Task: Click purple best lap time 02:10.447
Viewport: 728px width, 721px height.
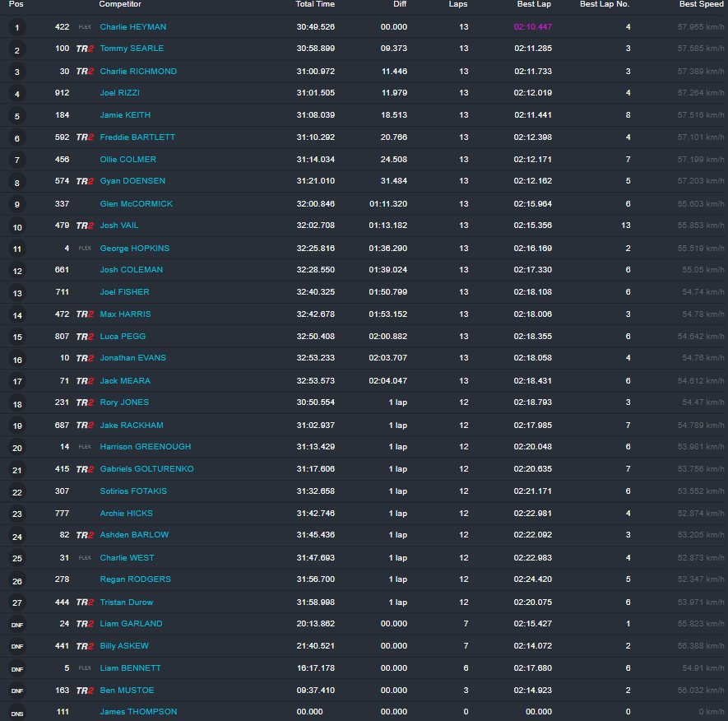Action: pos(532,27)
